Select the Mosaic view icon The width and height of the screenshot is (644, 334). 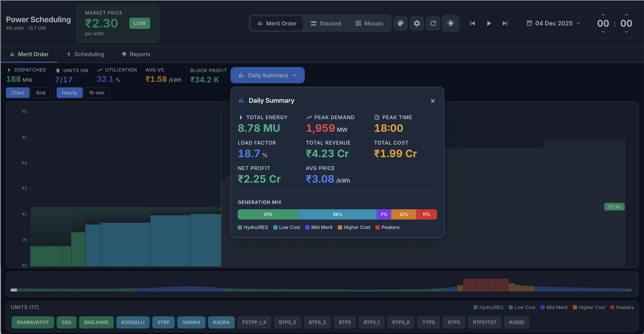coord(358,23)
